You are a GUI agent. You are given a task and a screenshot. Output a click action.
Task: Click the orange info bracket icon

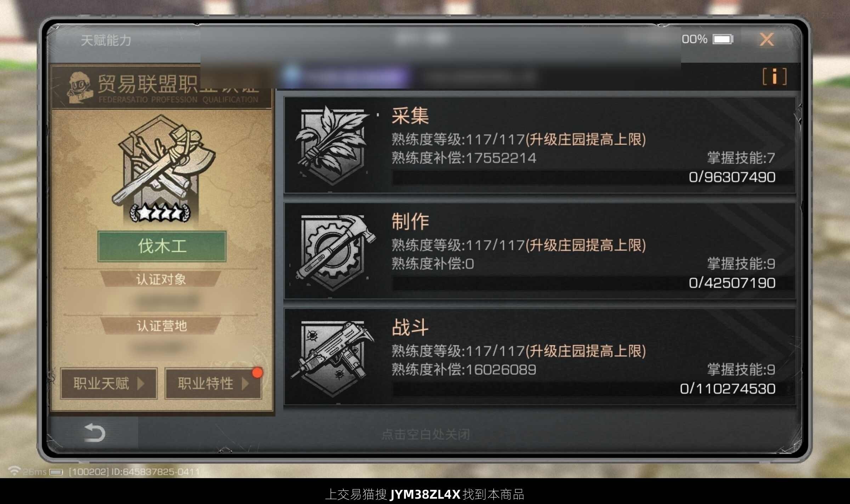(774, 77)
